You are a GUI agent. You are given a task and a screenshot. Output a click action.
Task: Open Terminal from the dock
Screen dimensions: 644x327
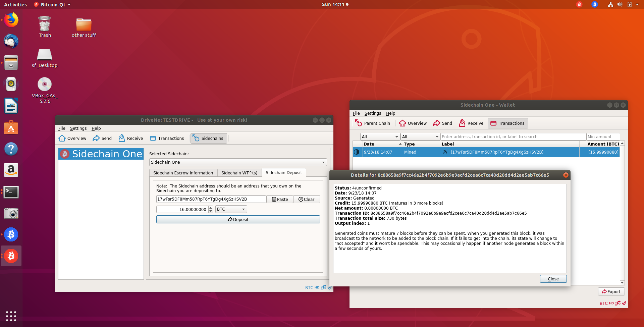pyautogui.click(x=11, y=192)
